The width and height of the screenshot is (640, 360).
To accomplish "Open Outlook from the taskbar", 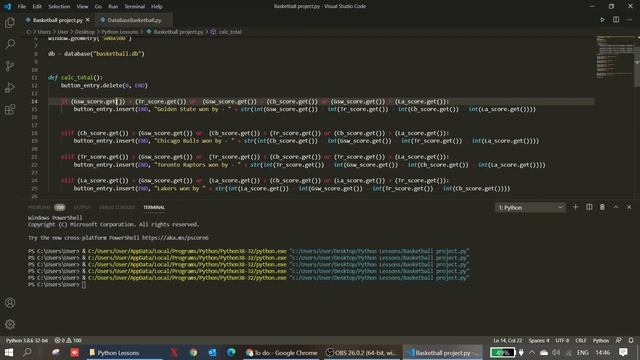I will click(x=212, y=352).
